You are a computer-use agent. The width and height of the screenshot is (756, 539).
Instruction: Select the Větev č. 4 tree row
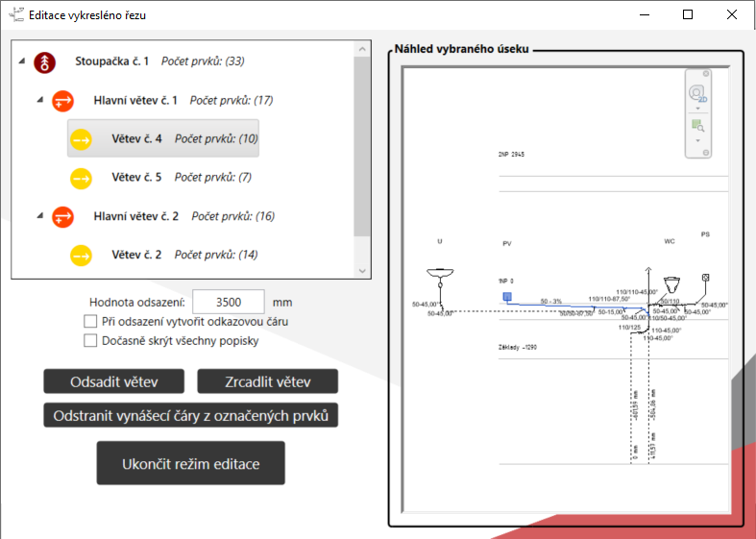tap(163, 139)
